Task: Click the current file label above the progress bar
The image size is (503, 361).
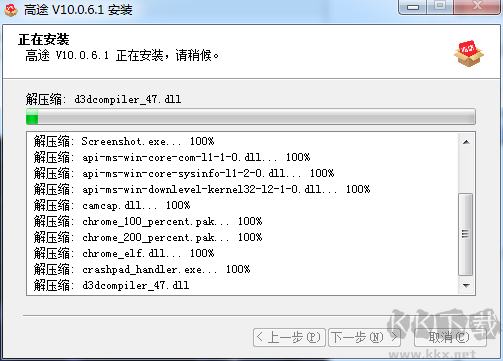Action: (x=103, y=99)
